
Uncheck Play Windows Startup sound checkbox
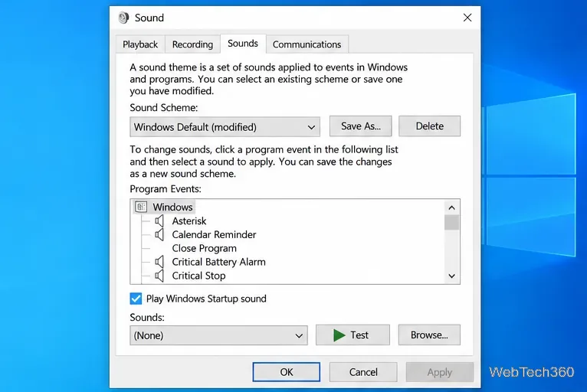pyautogui.click(x=136, y=299)
